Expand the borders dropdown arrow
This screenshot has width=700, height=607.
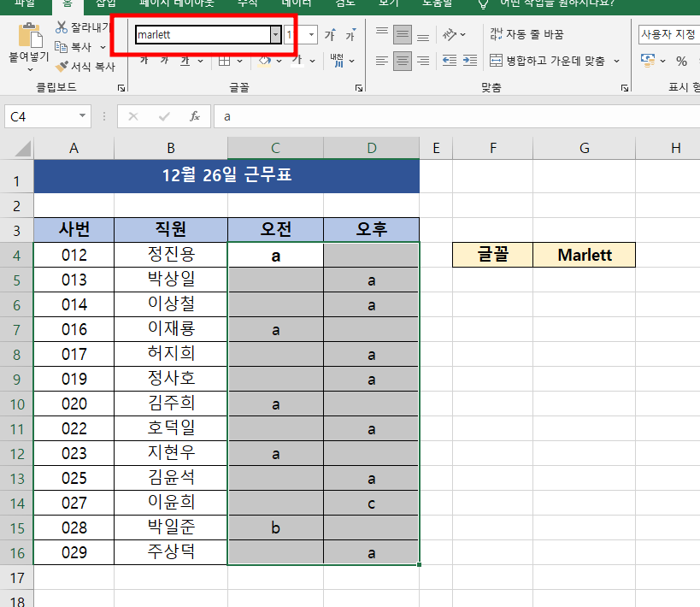pyautogui.click(x=239, y=61)
